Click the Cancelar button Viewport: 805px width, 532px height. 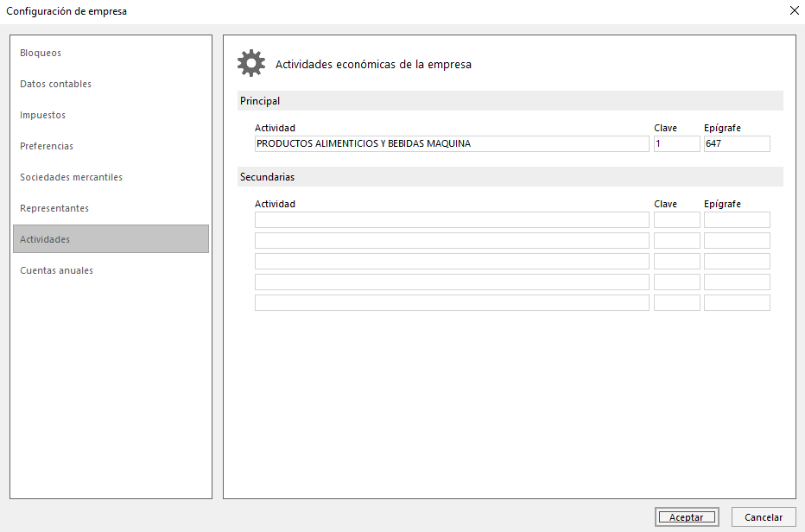pyautogui.click(x=764, y=517)
